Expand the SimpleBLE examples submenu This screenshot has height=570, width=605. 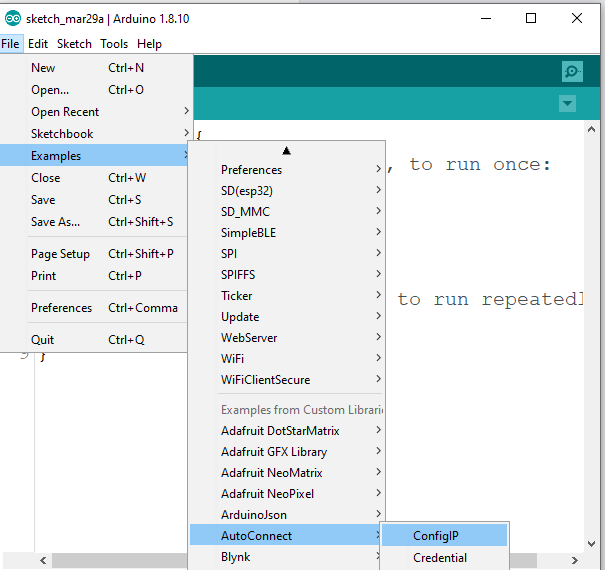(287, 233)
